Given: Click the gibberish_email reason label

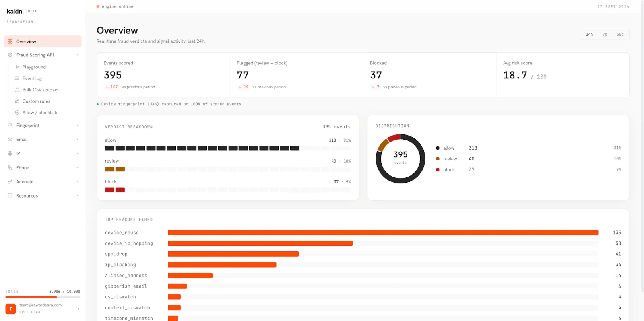Looking at the screenshot, I should coord(126,286).
